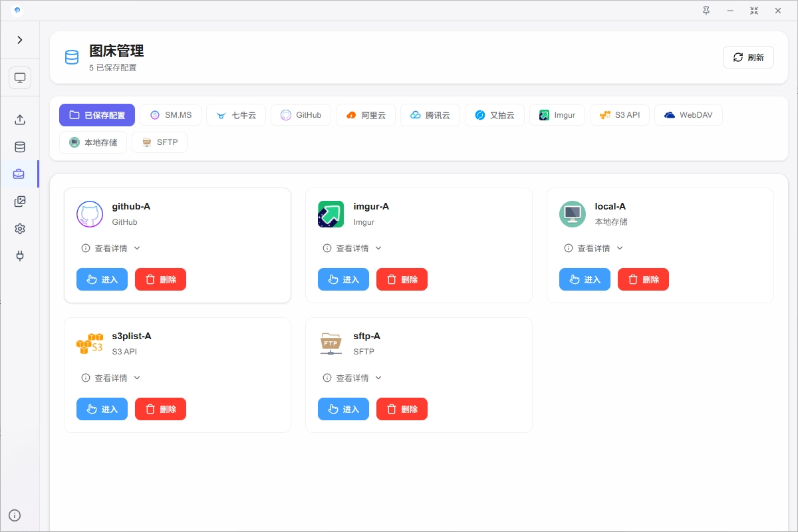The width and height of the screenshot is (798, 532).
Task: Click the 刷新 refresh button
Action: [748, 57]
